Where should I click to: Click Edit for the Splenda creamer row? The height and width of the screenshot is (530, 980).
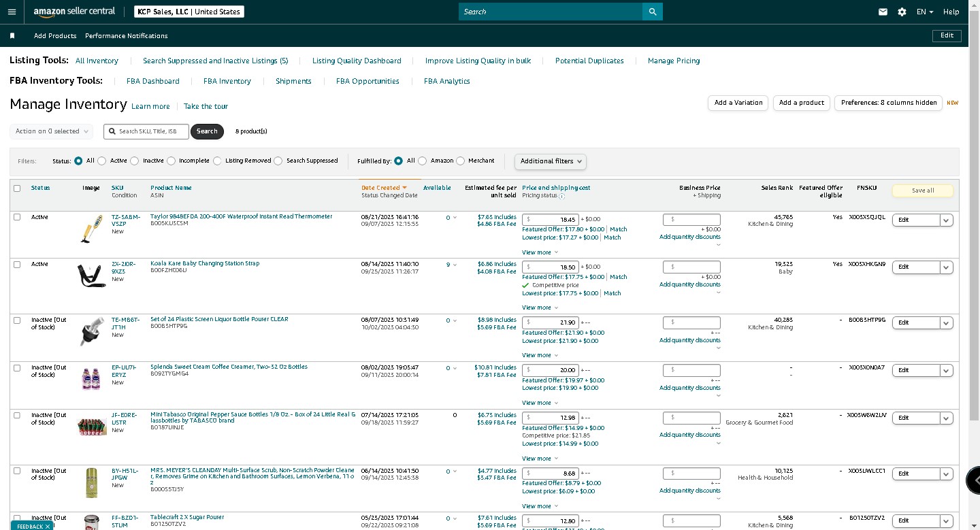click(916, 371)
